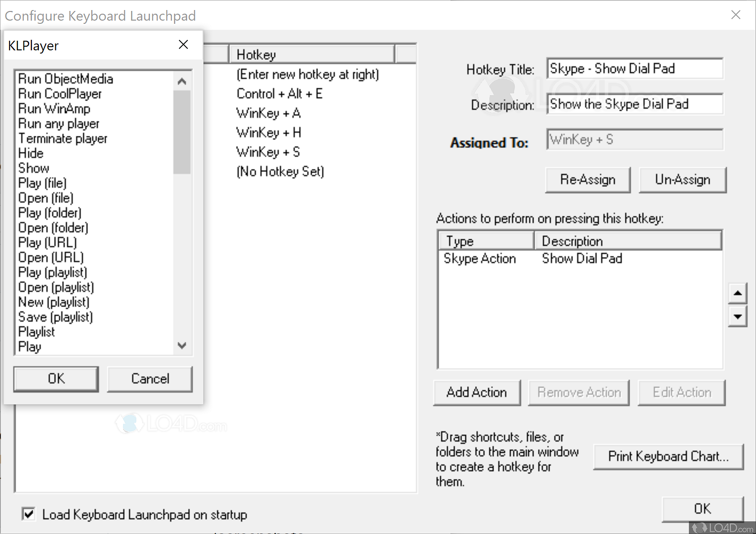The height and width of the screenshot is (534, 756).
Task: Edit the Description text field
Action: [635, 104]
